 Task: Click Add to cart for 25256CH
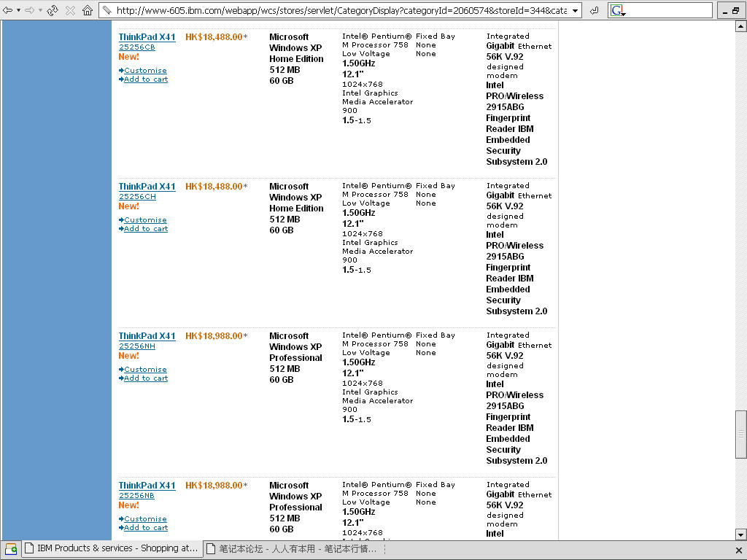tap(146, 228)
